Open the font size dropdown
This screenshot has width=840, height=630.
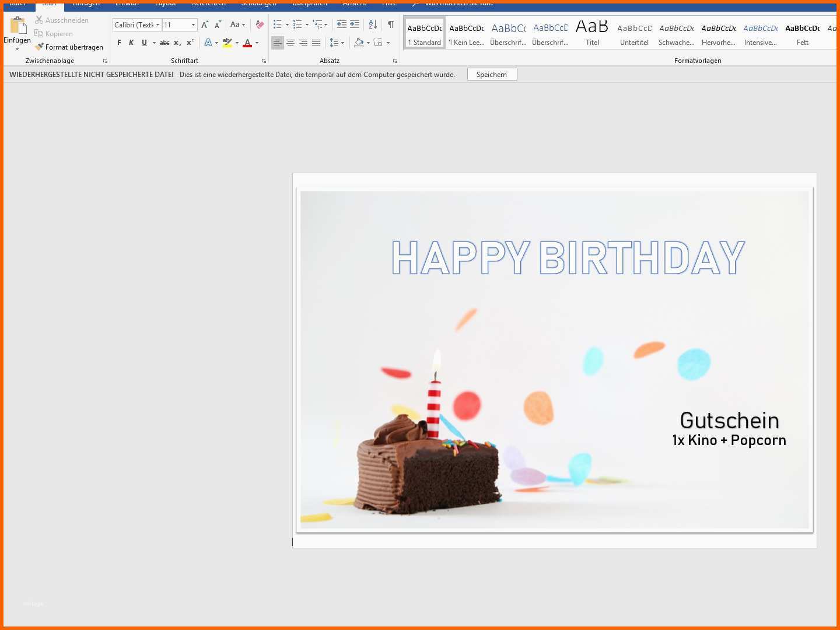pos(192,24)
